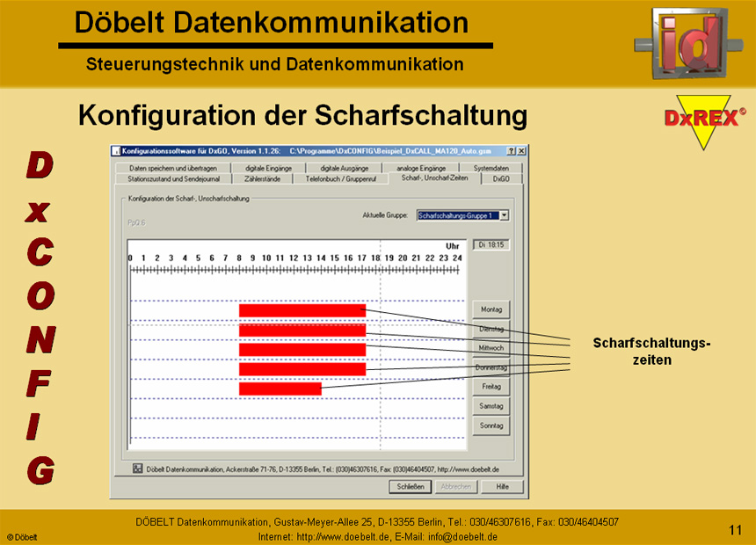Select Tuesday's red arming time bar

[x=302, y=331]
